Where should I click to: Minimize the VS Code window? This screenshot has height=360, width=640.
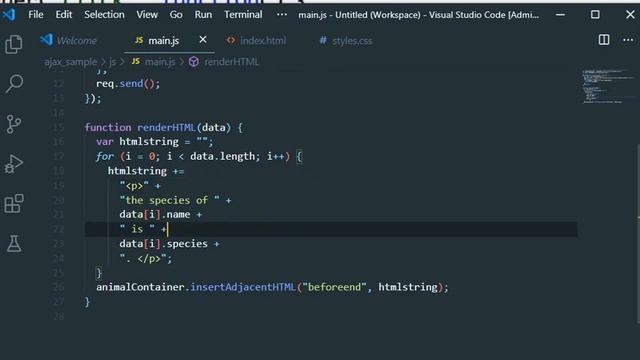click(x=560, y=15)
